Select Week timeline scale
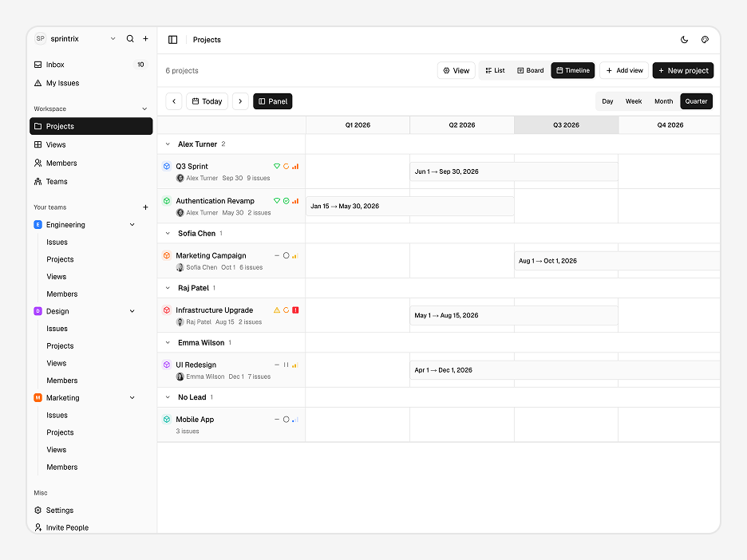Image resolution: width=747 pixels, height=560 pixels. tap(634, 101)
